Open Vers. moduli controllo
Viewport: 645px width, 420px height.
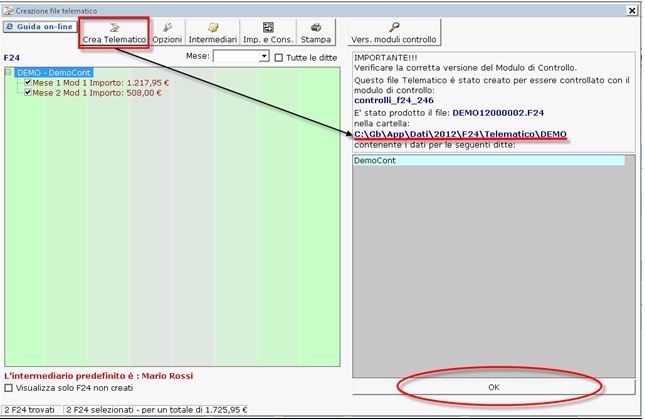pyautogui.click(x=394, y=33)
